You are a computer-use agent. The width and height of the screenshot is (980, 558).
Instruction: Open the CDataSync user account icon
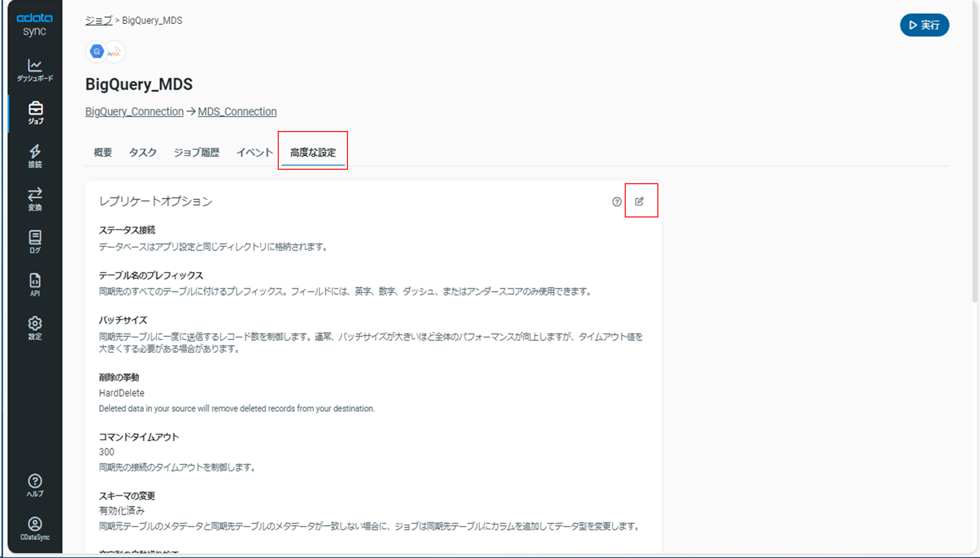pos(35,528)
